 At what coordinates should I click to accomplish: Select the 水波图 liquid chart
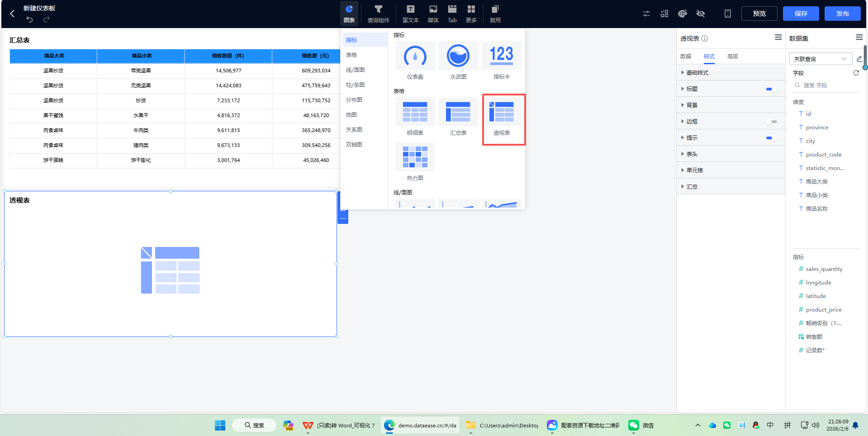click(x=458, y=61)
